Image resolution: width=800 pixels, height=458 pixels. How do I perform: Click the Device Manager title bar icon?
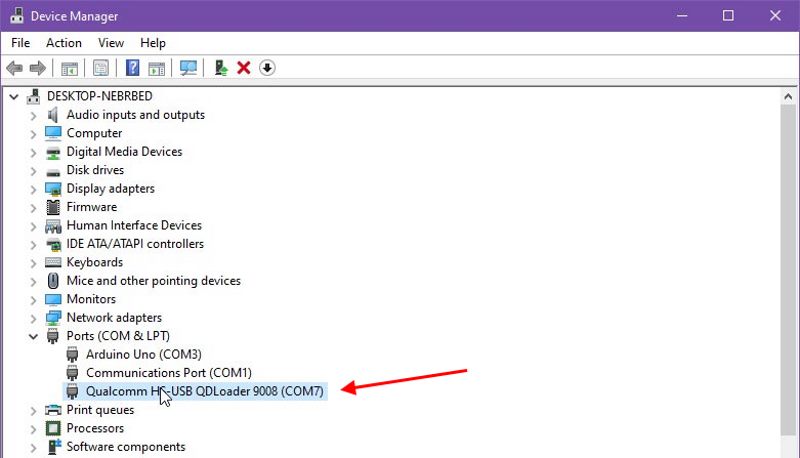(17, 16)
